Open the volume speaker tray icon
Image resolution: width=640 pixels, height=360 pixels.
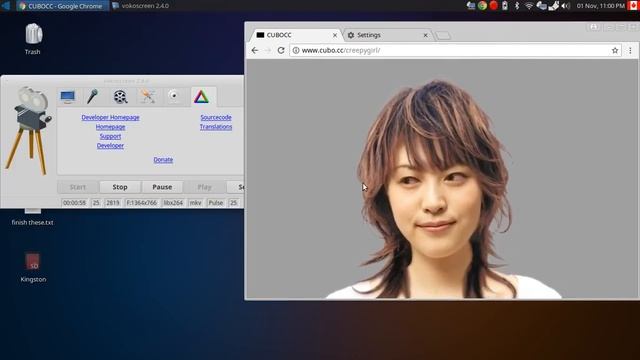(566, 6)
